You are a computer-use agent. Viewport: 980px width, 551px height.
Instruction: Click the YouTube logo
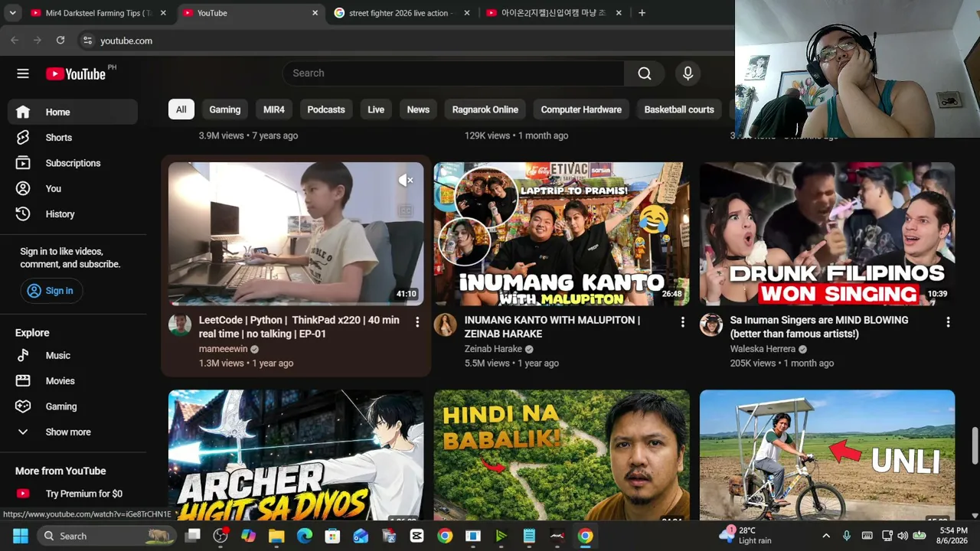[x=75, y=73]
